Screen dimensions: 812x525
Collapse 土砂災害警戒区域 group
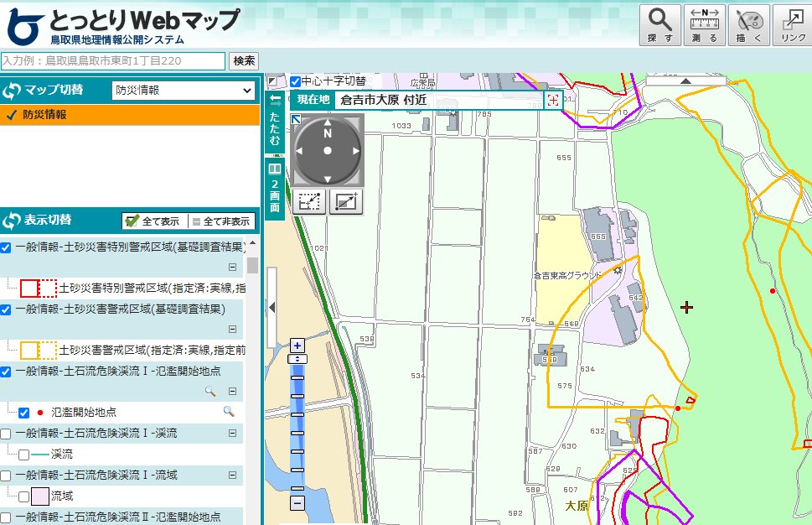(x=232, y=329)
